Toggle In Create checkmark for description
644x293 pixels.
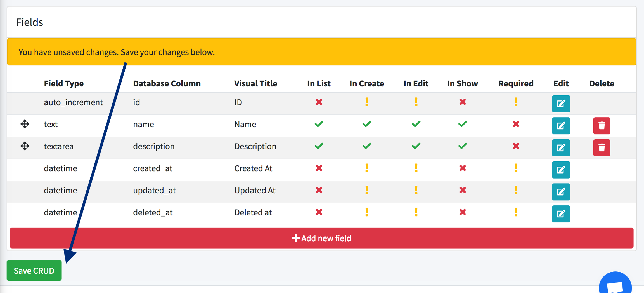tap(366, 146)
